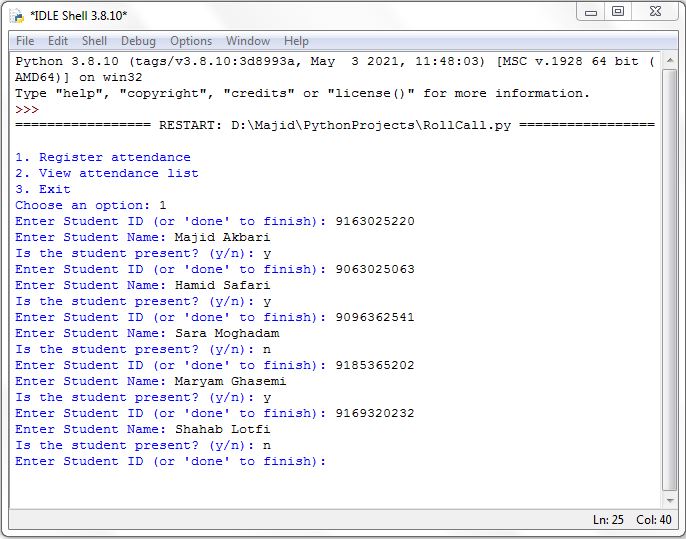Viewport: 686px width, 539px height.
Task: Show the Help menu
Action: (x=296, y=41)
